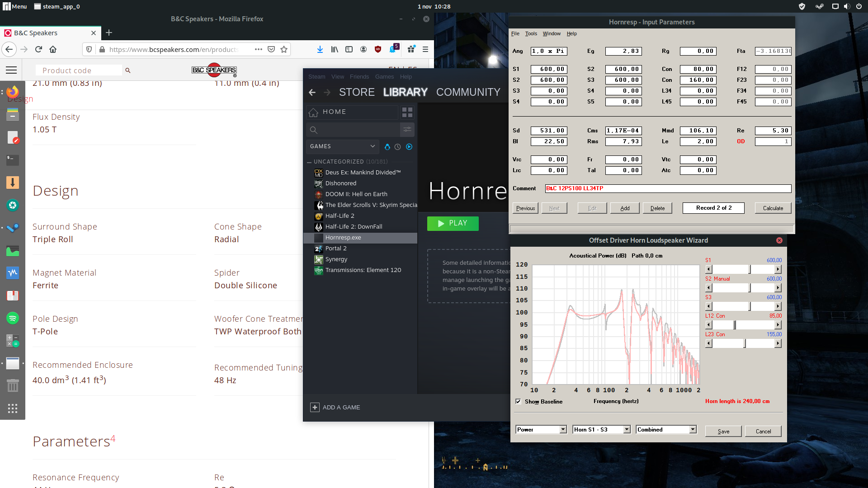
Task: Open File menu in Hornresp
Action: (515, 33)
